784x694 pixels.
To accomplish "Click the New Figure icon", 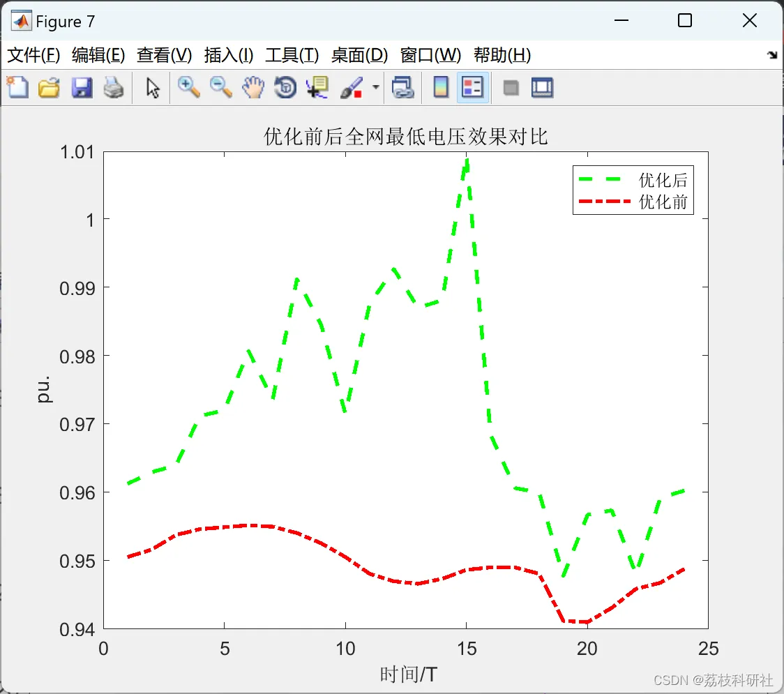I will (17, 87).
